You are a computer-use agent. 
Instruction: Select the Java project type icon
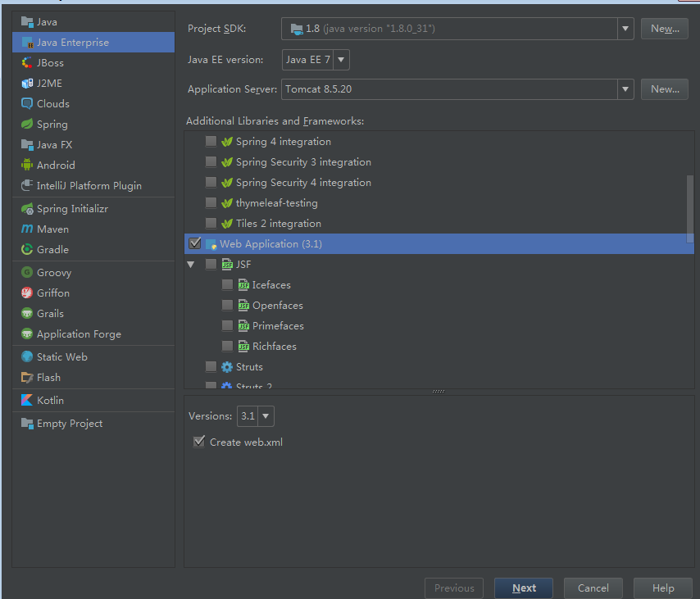click(x=27, y=22)
